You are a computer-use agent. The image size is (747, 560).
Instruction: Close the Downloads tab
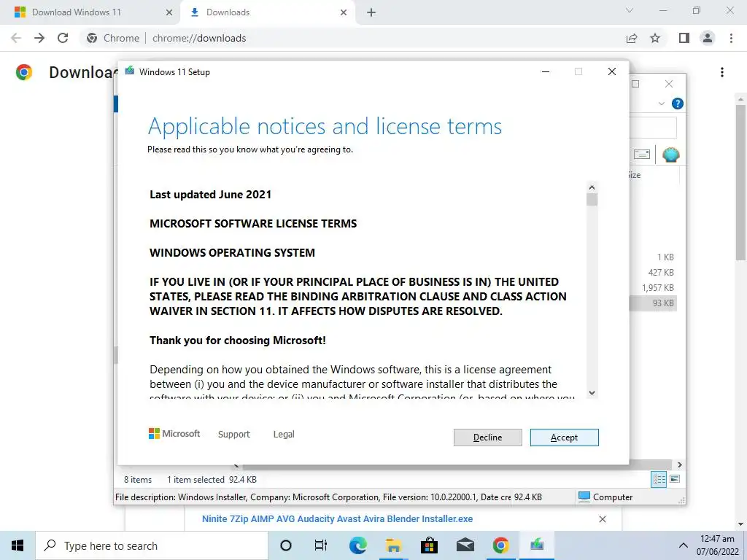(344, 12)
